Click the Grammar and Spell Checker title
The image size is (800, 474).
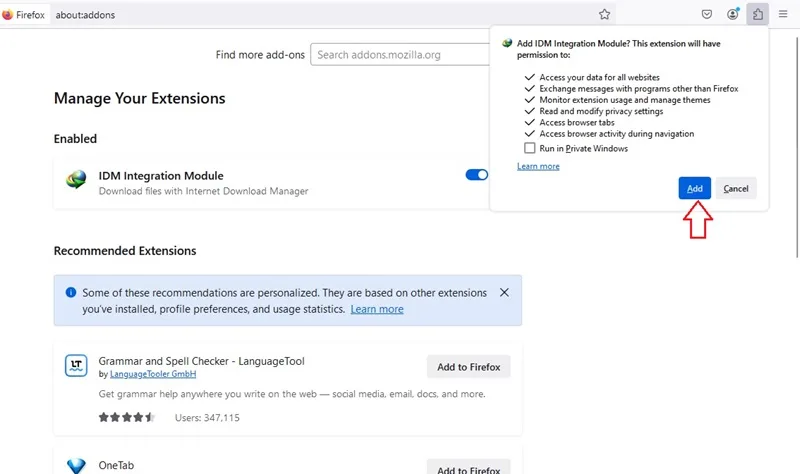pos(202,361)
